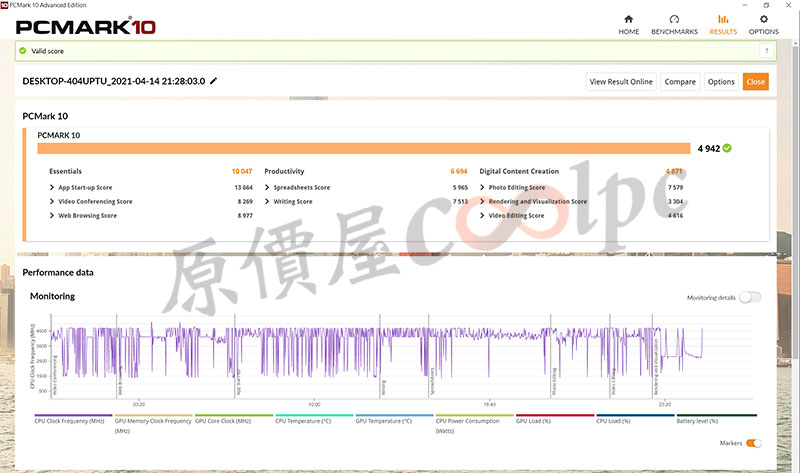
Task: Click the pencil icon to rename result
Action: [214, 81]
